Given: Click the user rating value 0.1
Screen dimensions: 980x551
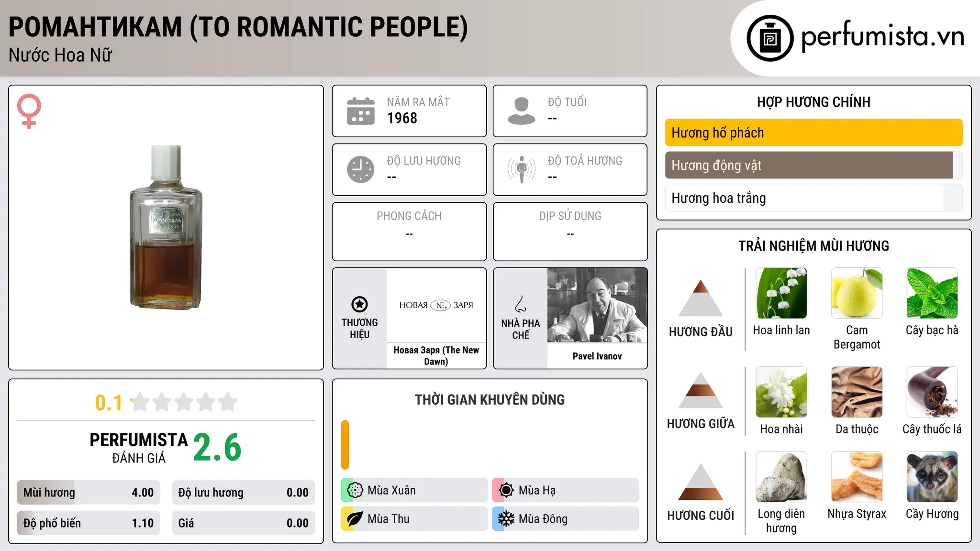Looking at the screenshot, I should point(109,403).
